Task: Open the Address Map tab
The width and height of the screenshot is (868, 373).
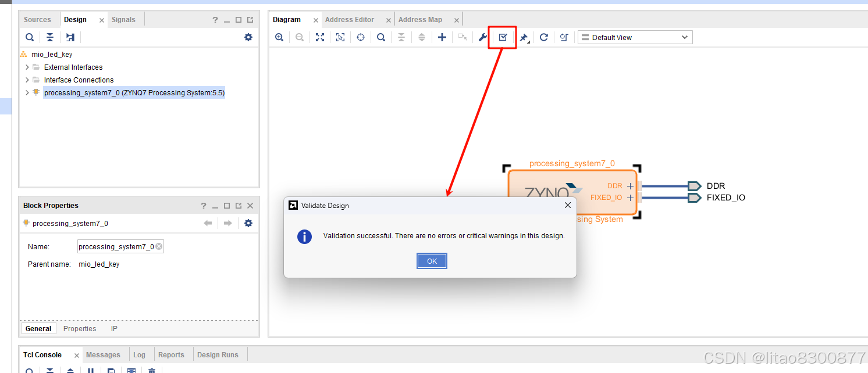Action: pyautogui.click(x=420, y=20)
